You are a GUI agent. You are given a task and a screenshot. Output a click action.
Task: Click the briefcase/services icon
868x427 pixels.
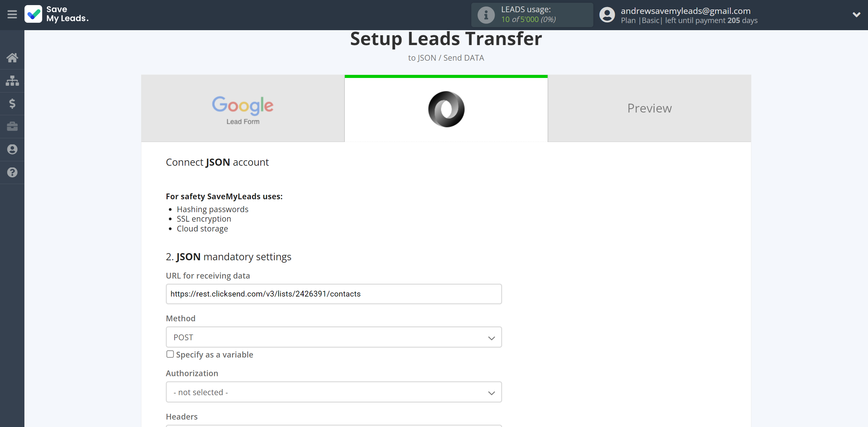tap(12, 126)
